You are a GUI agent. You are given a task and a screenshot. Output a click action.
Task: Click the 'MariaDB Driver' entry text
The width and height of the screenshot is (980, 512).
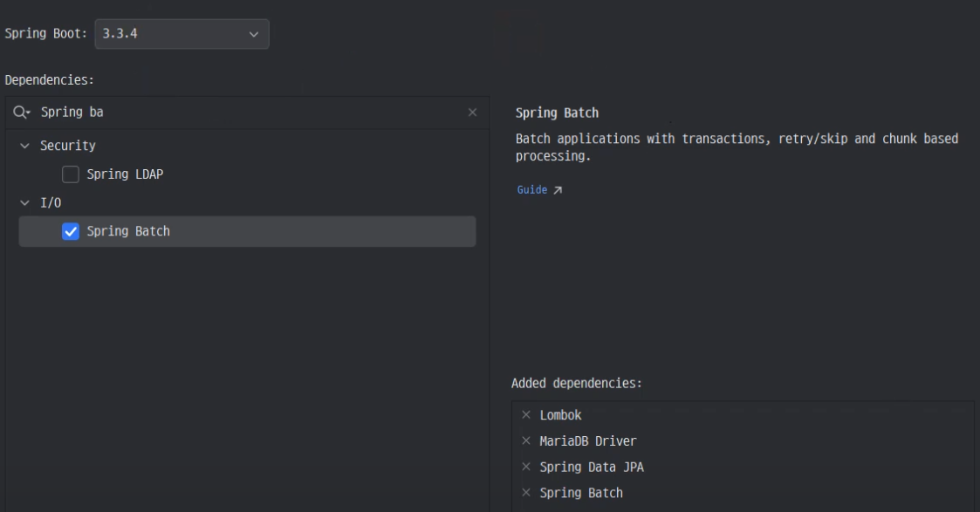point(588,441)
